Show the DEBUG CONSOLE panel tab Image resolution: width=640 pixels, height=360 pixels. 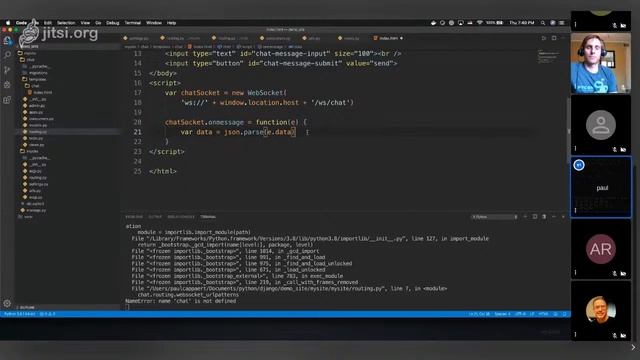click(181, 217)
